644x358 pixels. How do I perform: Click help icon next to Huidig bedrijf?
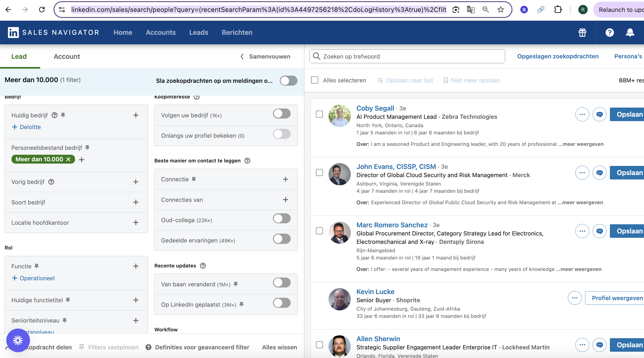(x=54, y=115)
